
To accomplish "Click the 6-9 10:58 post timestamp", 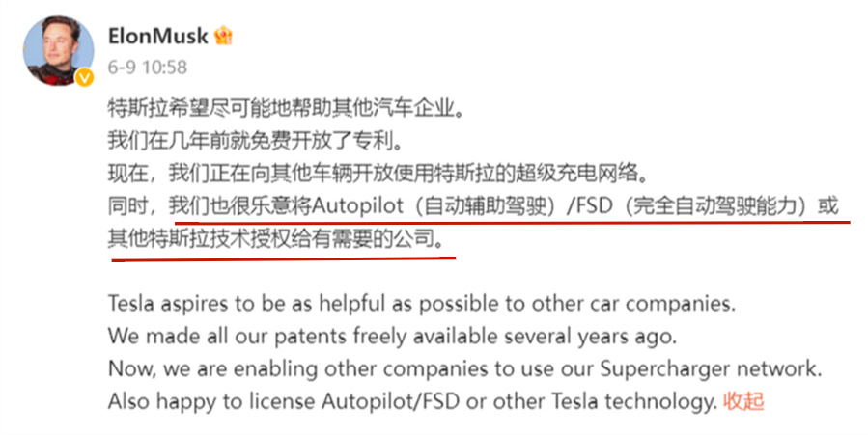I will pos(148,68).
